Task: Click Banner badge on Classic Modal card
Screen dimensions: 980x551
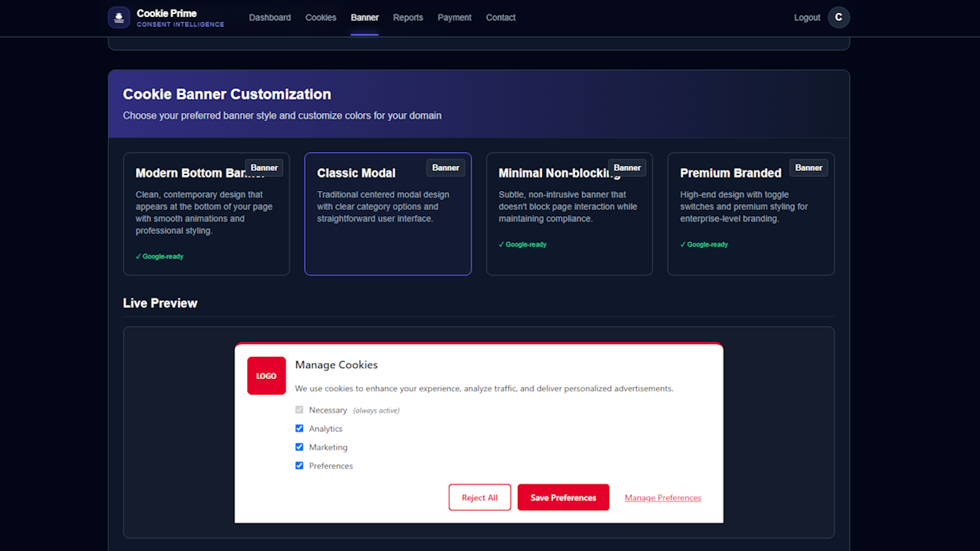Action: tap(445, 168)
